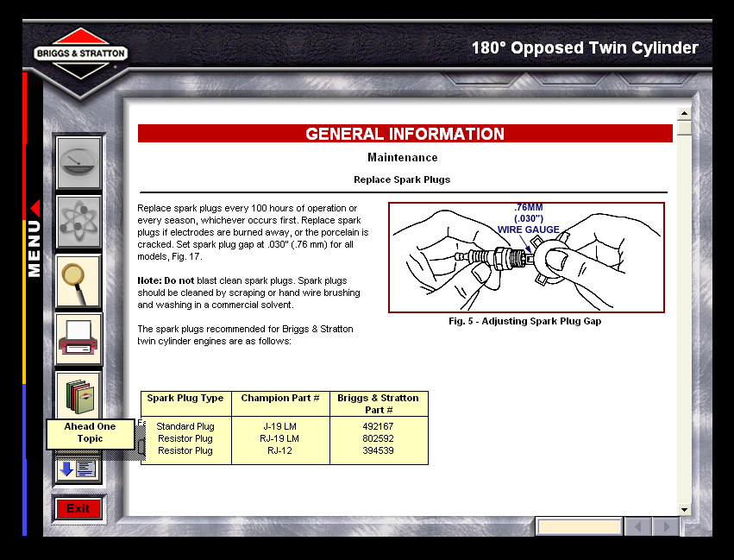Viewport: 734px width, 560px height.
Task: Click the 'Champion Part #' column header
Action: pyautogui.click(x=280, y=398)
